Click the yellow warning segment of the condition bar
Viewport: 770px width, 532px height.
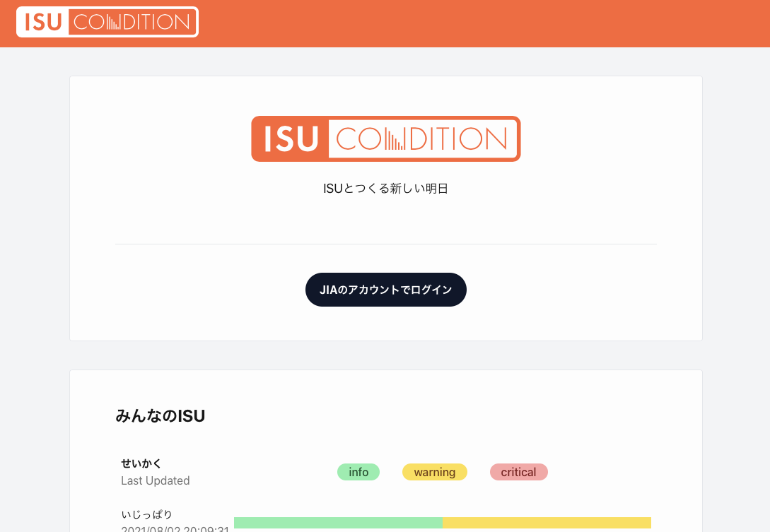tap(547, 523)
